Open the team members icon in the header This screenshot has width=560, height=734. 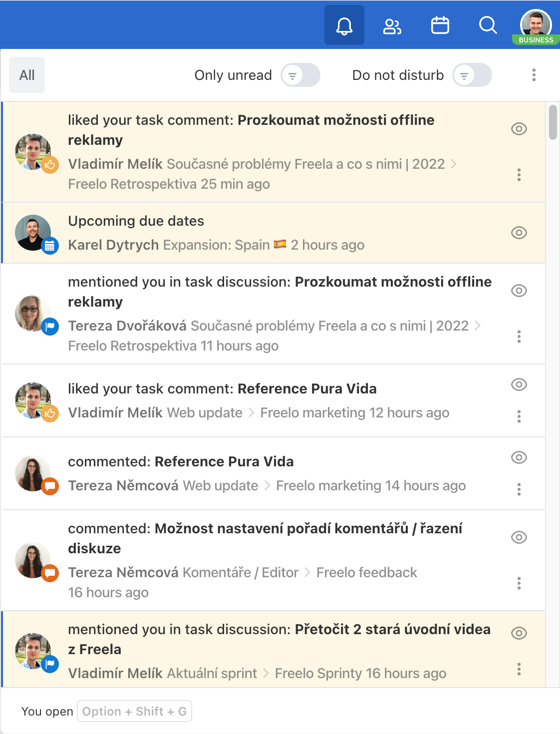(x=392, y=25)
